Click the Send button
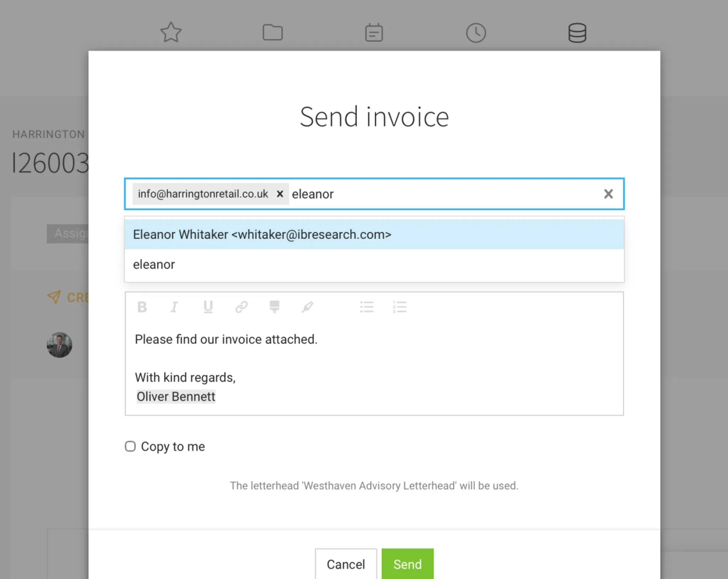728x579 pixels. [x=407, y=564]
